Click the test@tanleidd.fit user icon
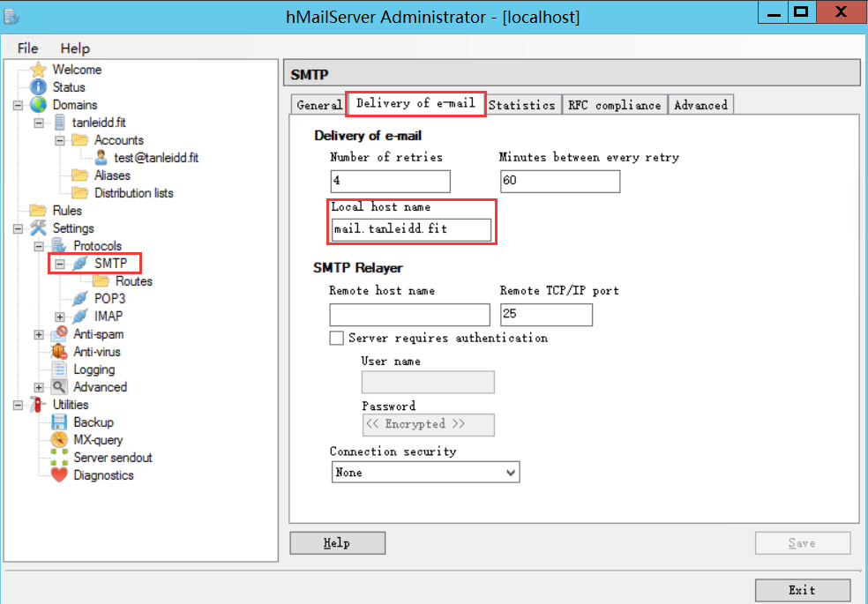This screenshot has height=604, width=868. pos(101,158)
